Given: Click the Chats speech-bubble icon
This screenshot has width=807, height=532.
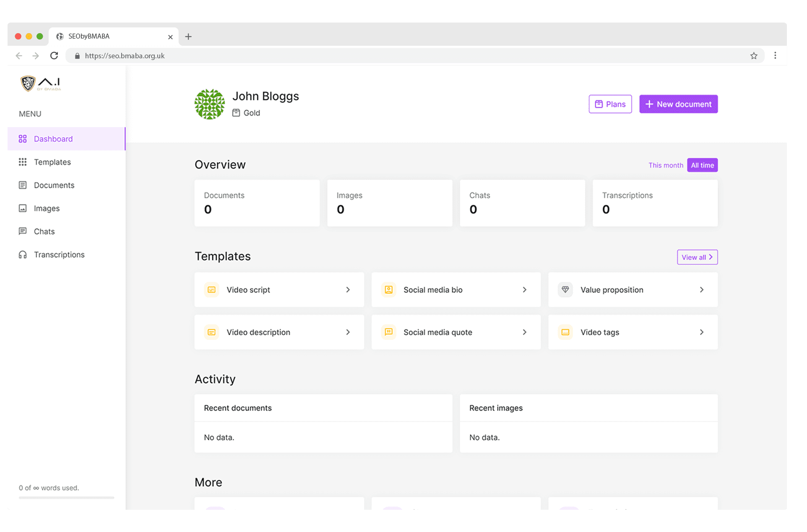Looking at the screenshot, I should click(23, 231).
